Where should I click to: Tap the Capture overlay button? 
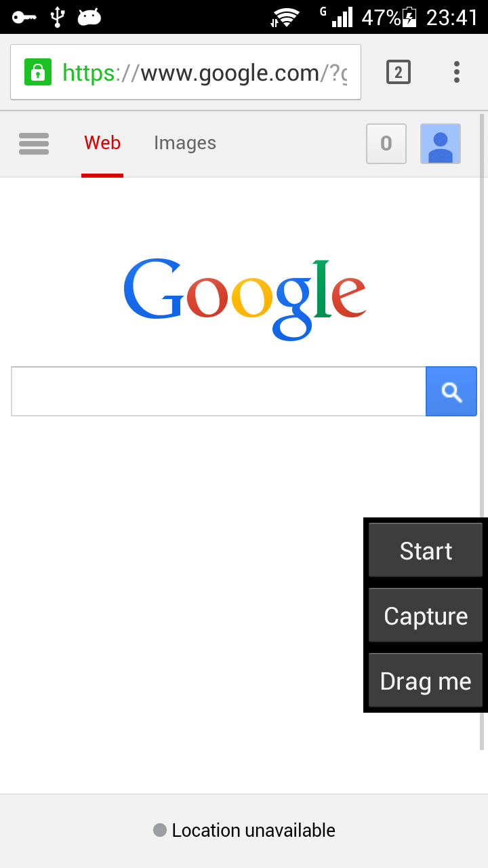(426, 616)
